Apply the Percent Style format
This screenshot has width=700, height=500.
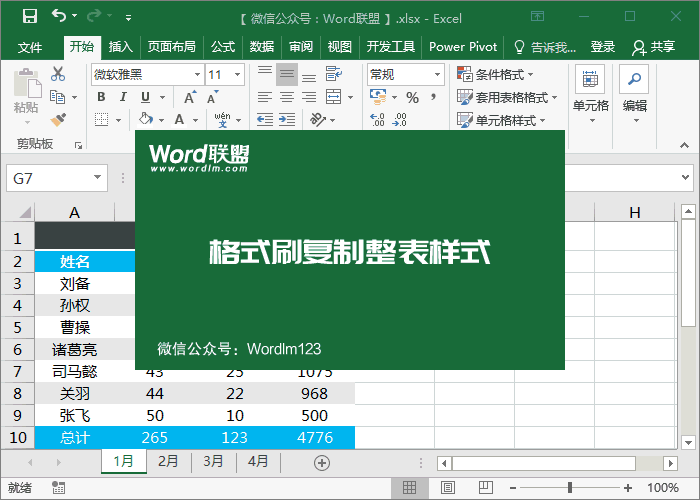tap(412, 98)
